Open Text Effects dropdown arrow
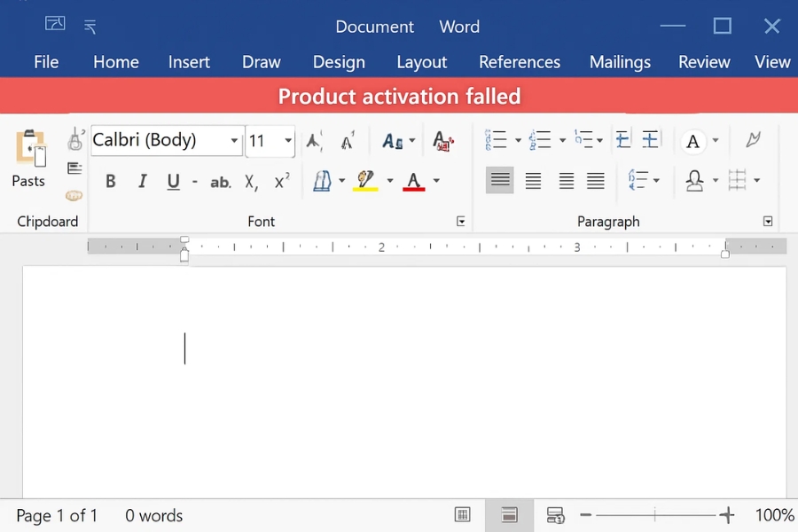This screenshot has width=798, height=532. click(342, 180)
